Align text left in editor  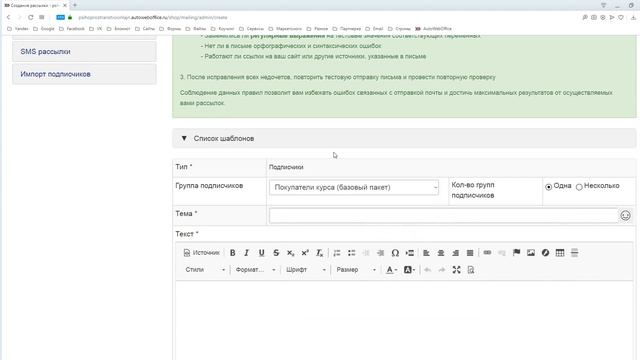pyautogui.click(x=426, y=253)
